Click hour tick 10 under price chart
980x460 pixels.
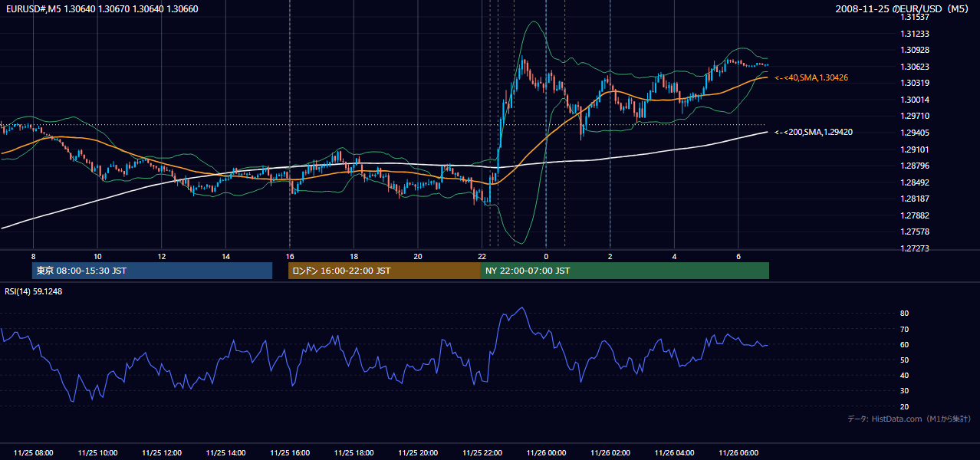point(97,256)
